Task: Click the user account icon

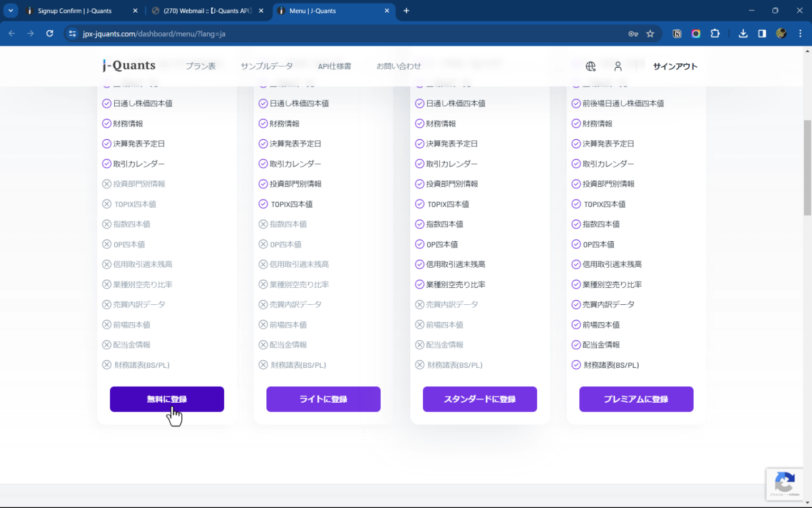Action: (618, 66)
